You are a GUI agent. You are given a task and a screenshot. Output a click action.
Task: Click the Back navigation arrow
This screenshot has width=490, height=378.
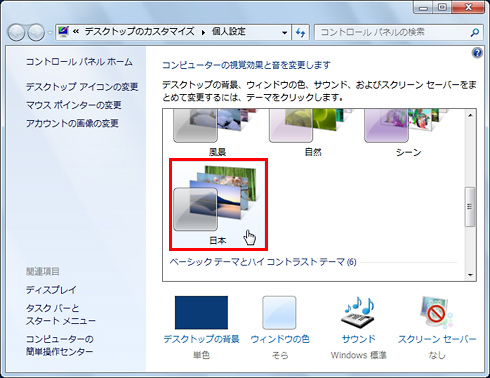click(x=16, y=32)
